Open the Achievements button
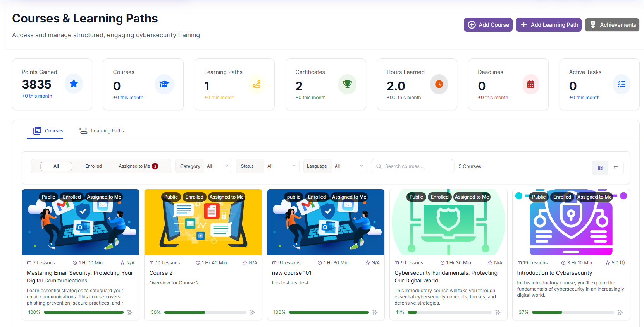This screenshot has height=327, width=644. pos(612,25)
